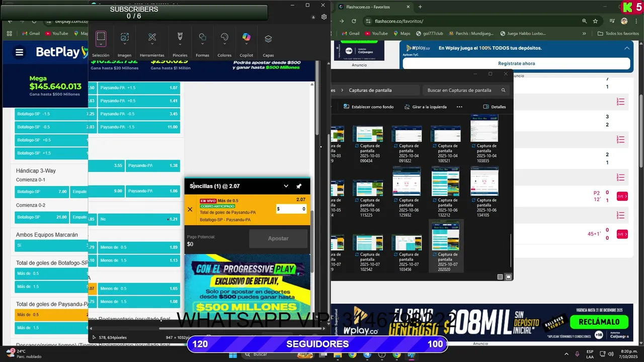Viewport: 644px width, 362px height.
Task: Open Juega Habbo bookmark
Action: (x=523, y=33)
